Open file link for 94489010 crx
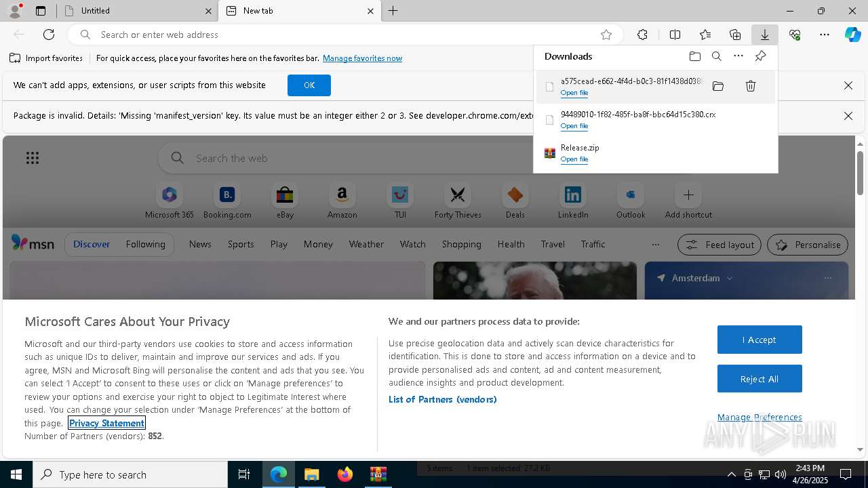868x488 pixels. [x=574, y=126]
